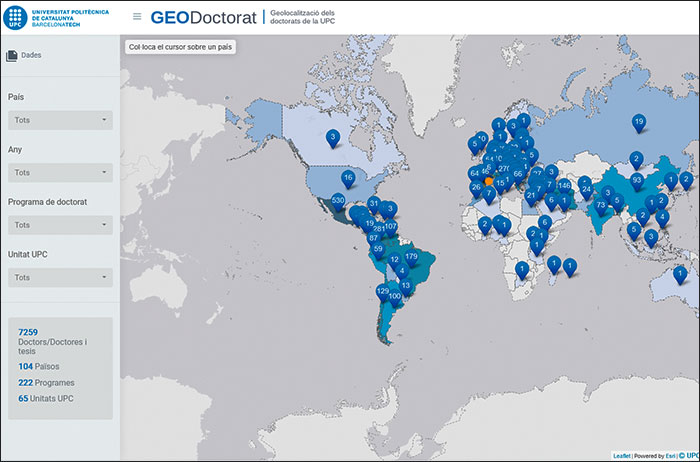The width and height of the screenshot is (700, 462).
Task: Click the hamburger menu icon
Action: pyautogui.click(x=137, y=17)
